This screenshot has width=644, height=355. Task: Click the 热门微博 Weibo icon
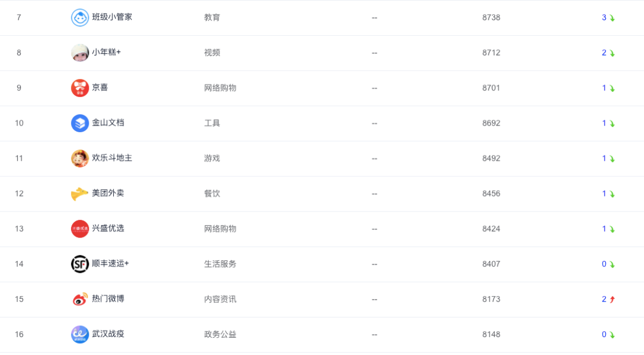(x=80, y=299)
